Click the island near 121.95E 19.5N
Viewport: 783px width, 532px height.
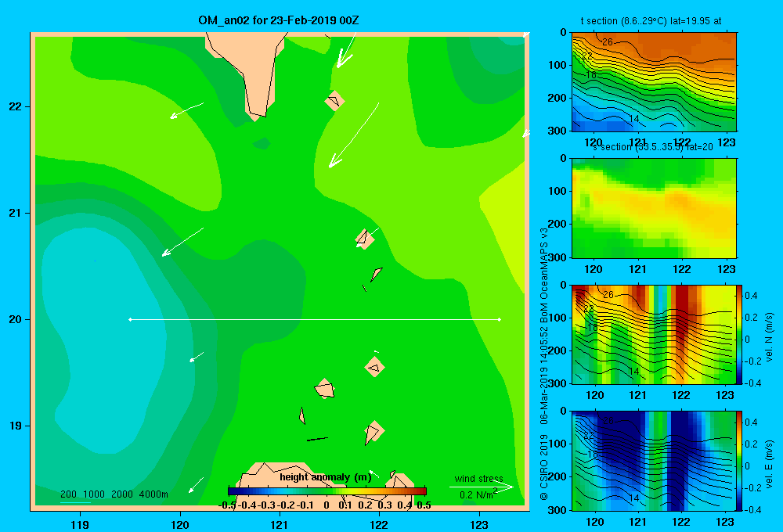click(x=374, y=367)
